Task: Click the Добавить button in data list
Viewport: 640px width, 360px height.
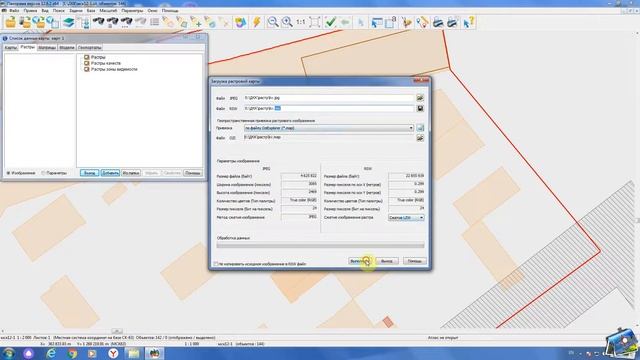Action: [x=110, y=173]
